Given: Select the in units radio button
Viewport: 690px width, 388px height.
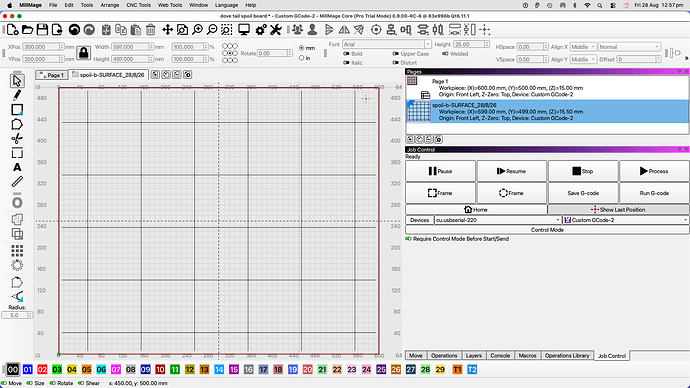Looking at the screenshot, I should click(x=301, y=58).
